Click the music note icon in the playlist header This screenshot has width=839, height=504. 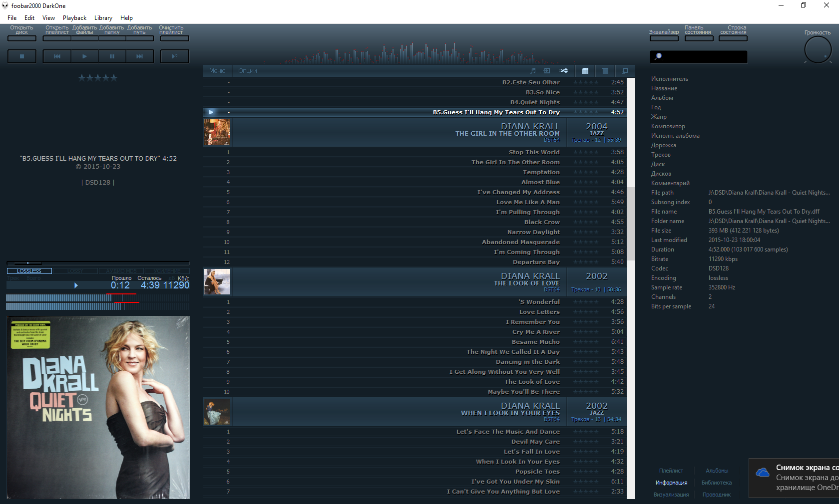pyautogui.click(x=533, y=71)
